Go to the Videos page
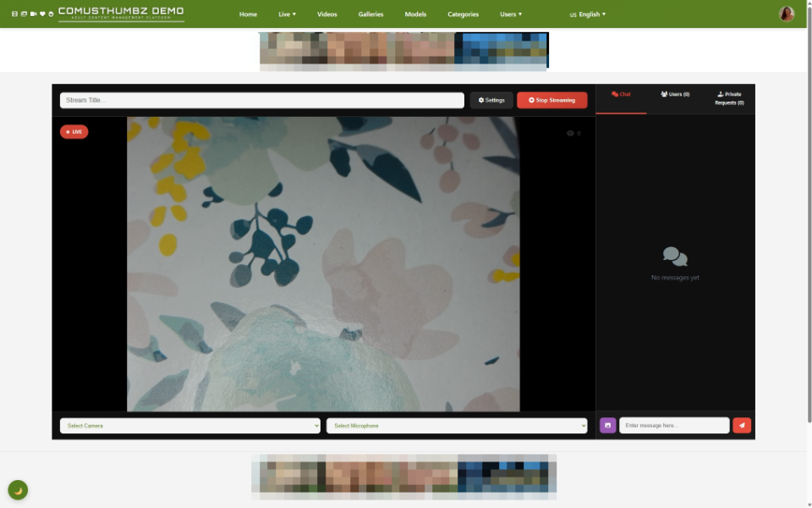 [326, 14]
